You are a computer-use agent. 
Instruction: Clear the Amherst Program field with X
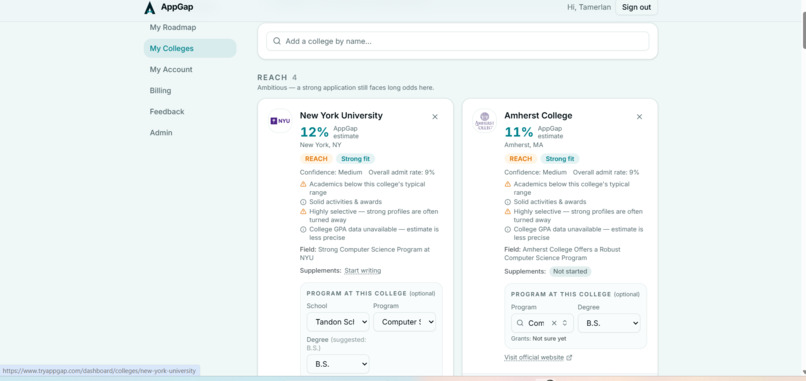554,323
